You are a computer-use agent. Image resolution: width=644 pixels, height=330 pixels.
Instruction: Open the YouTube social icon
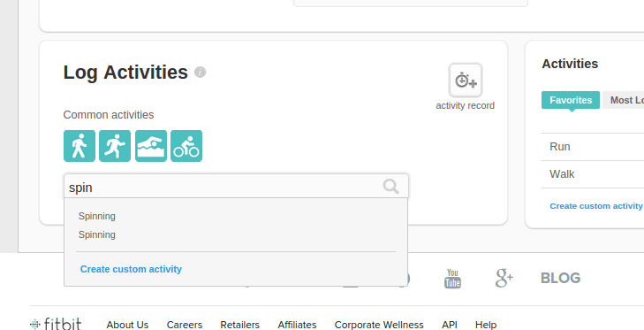click(x=452, y=279)
